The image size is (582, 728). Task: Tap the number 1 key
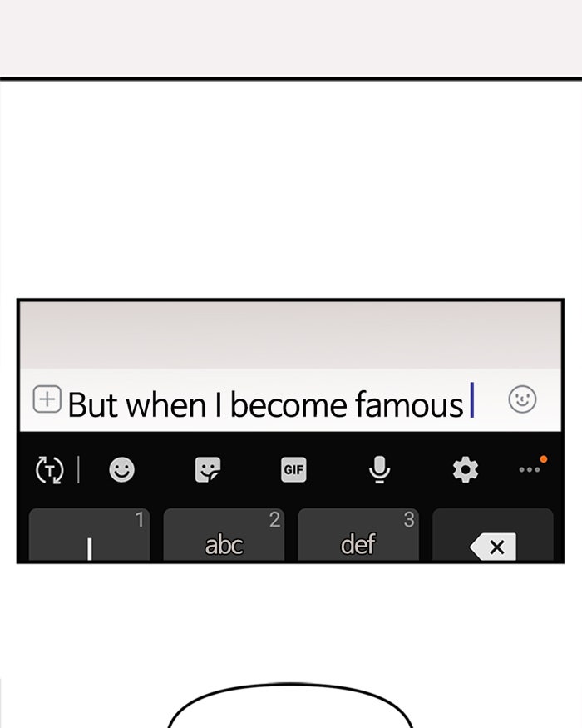90,535
